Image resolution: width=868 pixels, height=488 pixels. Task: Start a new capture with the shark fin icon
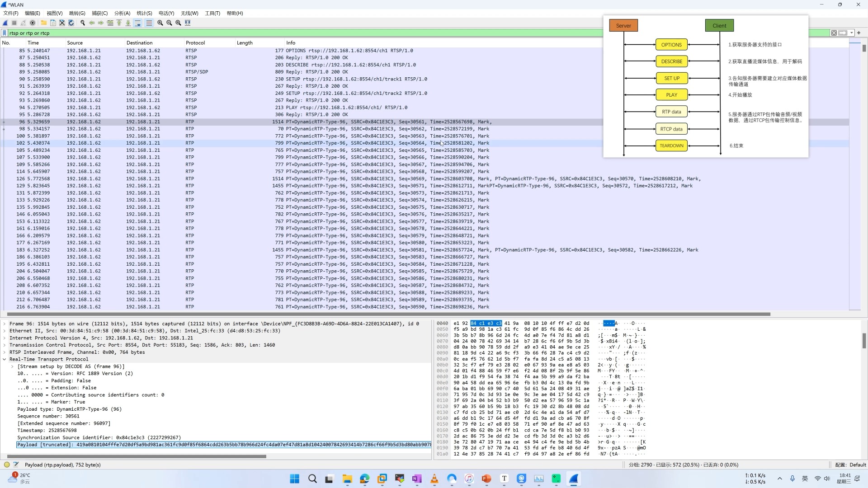(x=5, y=23)
